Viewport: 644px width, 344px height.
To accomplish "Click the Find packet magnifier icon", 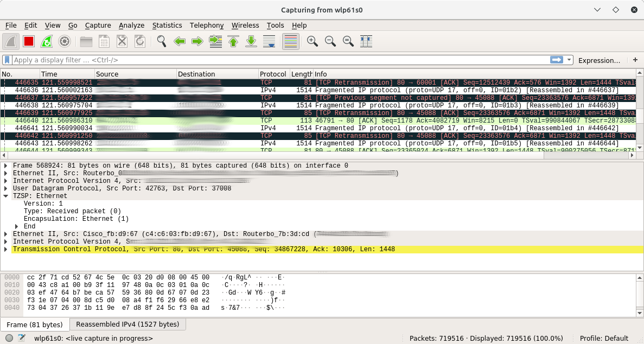I will click(x=161, y=41).
